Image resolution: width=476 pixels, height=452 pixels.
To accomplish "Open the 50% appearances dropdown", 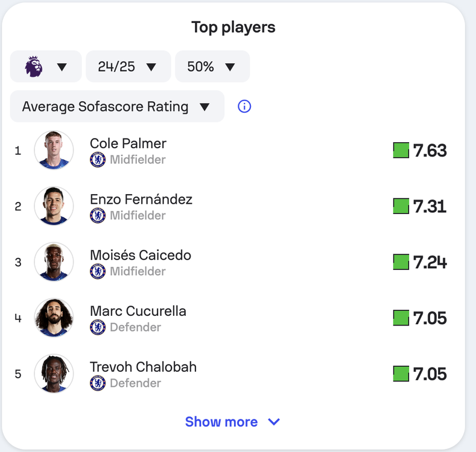I will tap(212, 66).
